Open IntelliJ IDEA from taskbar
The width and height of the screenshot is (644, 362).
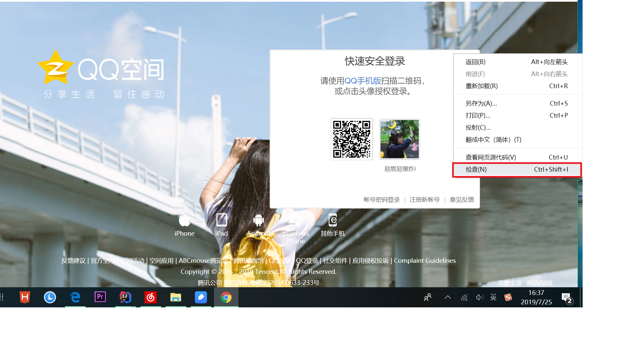click(125, 297)
